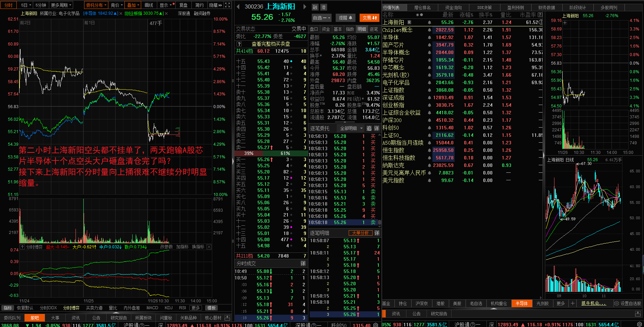Switch to 分时 intraday view
Screen dimensions: 644x327
[x=9, y=5]
